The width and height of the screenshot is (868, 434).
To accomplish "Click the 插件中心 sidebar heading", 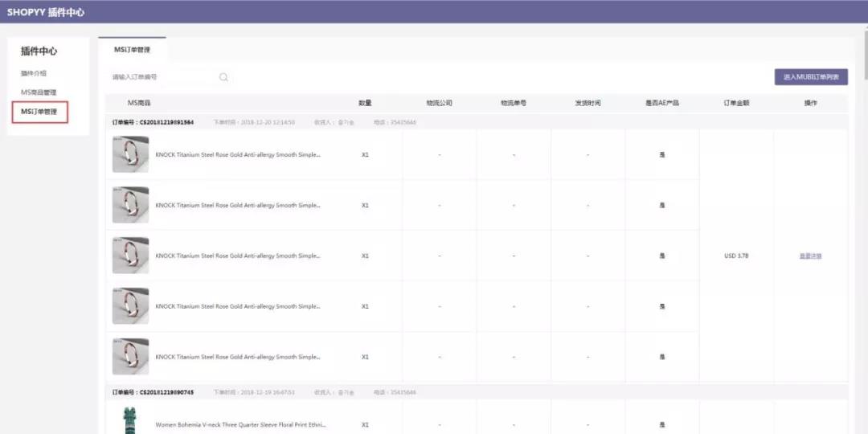I will 39,51.
